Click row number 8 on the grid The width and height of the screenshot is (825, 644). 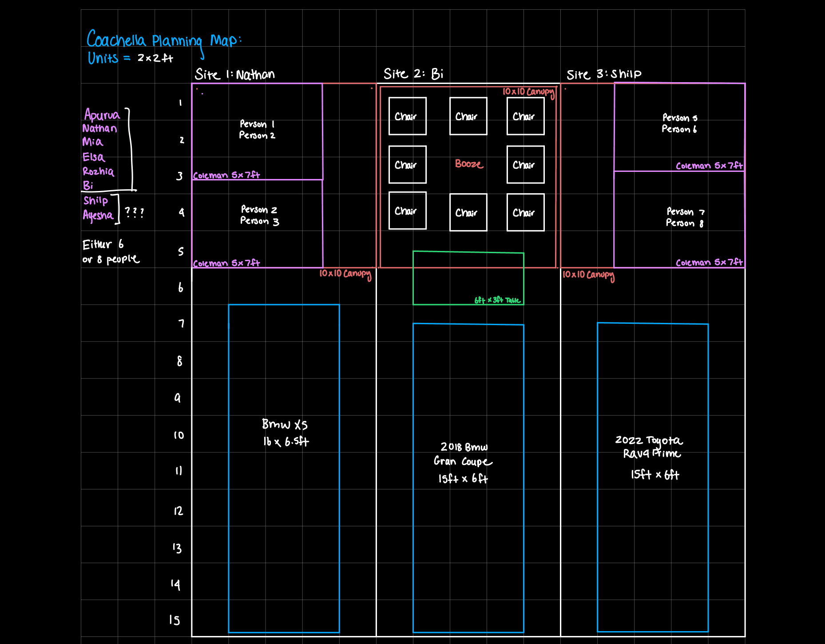pyautogui.click(x=179, y=361)
